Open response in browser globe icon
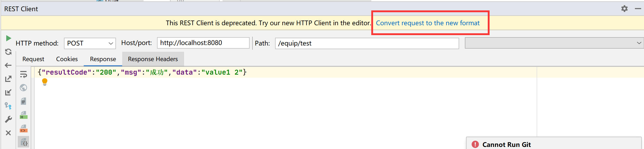 tap(23, 88)
